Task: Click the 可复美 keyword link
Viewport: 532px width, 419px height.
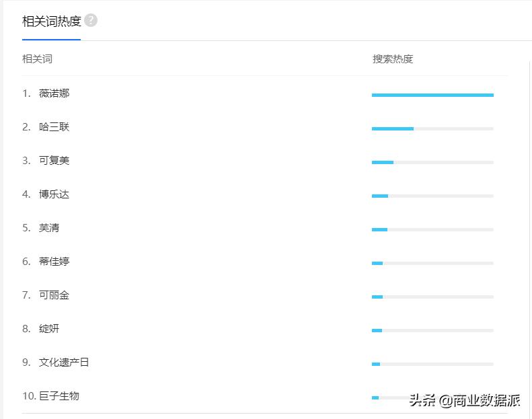Action: 54,161
